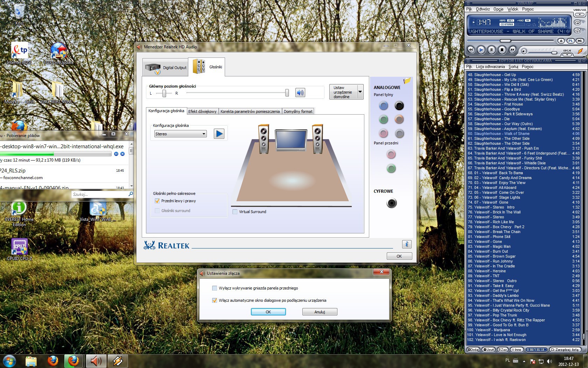
Task: Expand Winamp OPCJE drawer arrow
Action: [567, 54]
